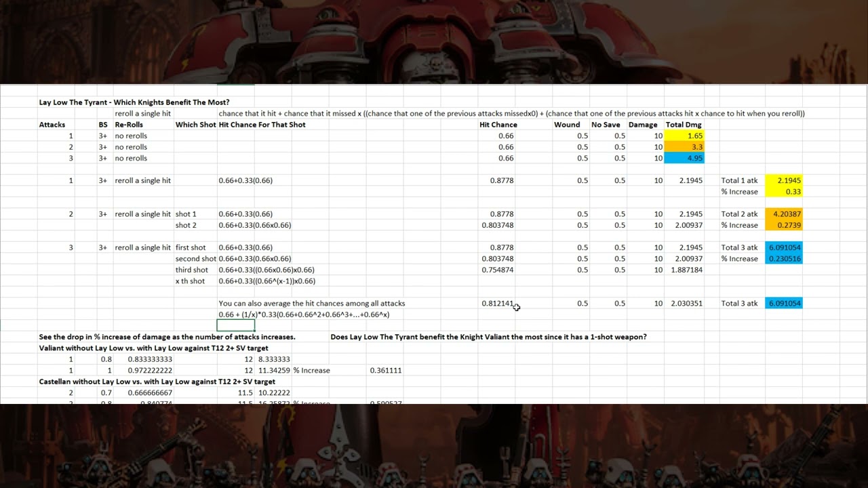Select the 0.666666667 cell in the Castellan section
868x488 pixels.
pyautogui.click(x=150, y=393)
